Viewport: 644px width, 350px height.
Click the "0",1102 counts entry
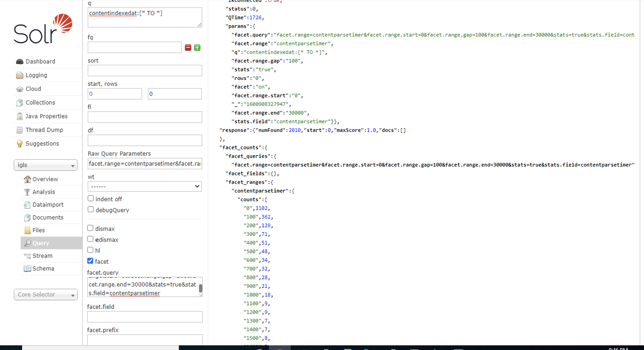[257, 208]
